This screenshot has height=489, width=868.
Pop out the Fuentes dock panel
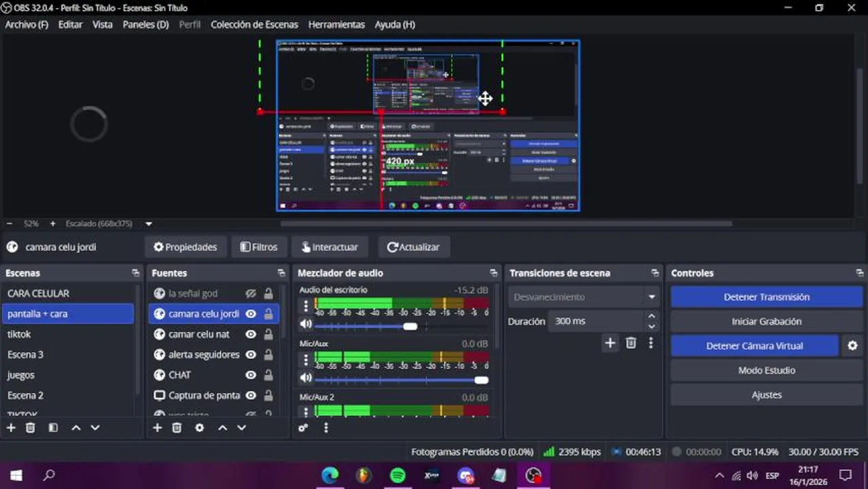coord(281,273)
